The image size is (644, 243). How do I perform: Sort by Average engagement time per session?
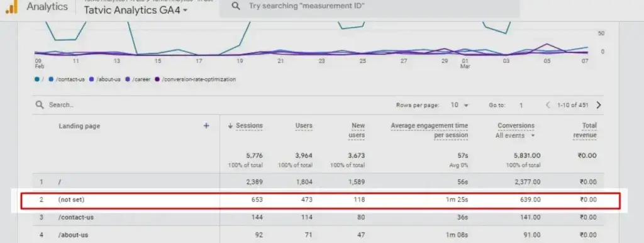(x=430, y=130)
